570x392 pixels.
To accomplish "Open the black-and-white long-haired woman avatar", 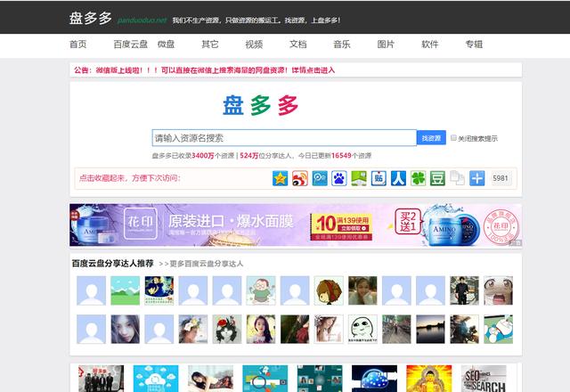I will (125, 329).
